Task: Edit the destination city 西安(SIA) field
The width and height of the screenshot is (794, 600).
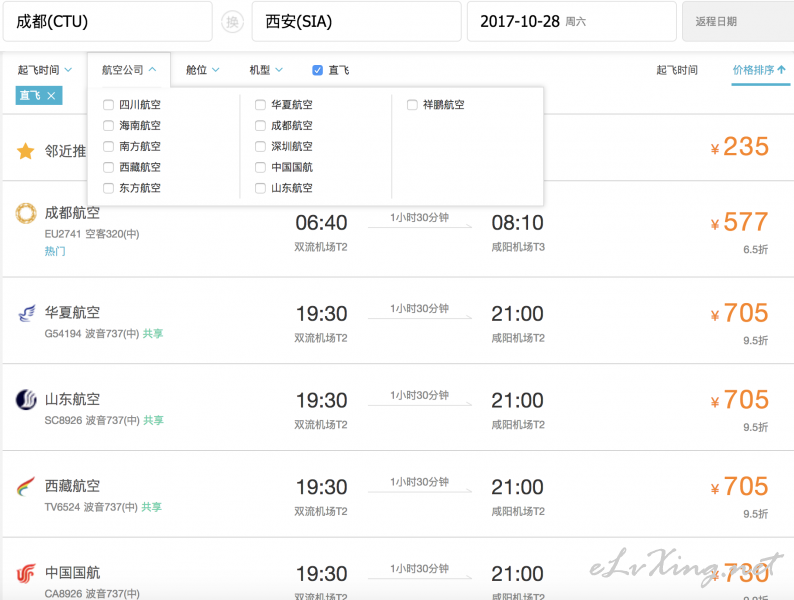Action: pyautogui.click(x=356, y=22)
